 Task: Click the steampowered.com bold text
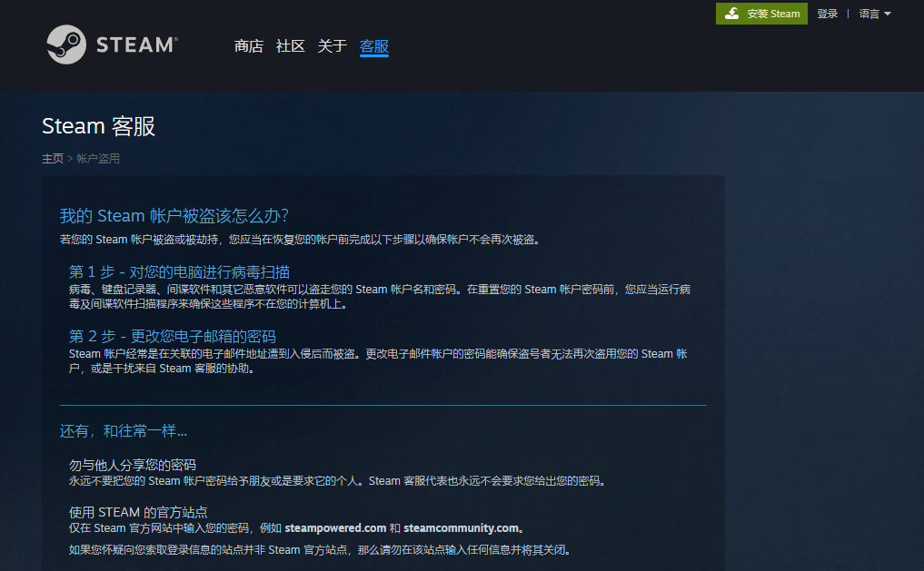335,528
